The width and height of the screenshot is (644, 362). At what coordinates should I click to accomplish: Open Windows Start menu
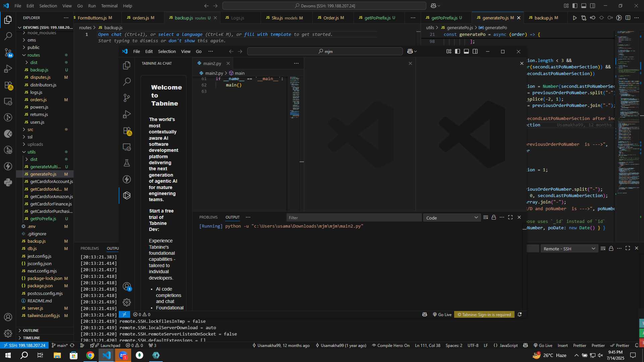pyautogui.click(x=8, y=355)
